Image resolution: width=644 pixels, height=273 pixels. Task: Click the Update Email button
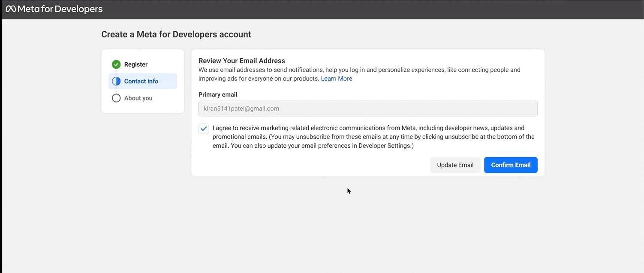pos(455,165)
